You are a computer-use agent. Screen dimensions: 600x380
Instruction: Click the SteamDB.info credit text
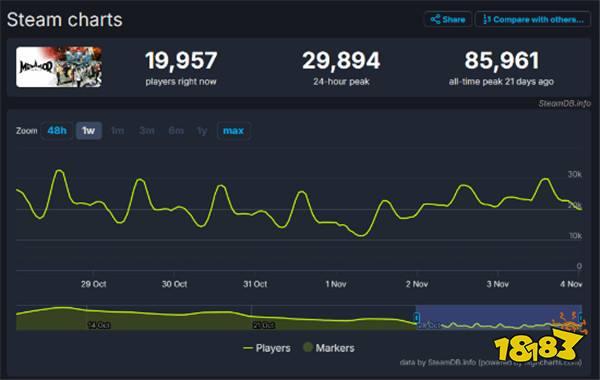coord(564,103)
